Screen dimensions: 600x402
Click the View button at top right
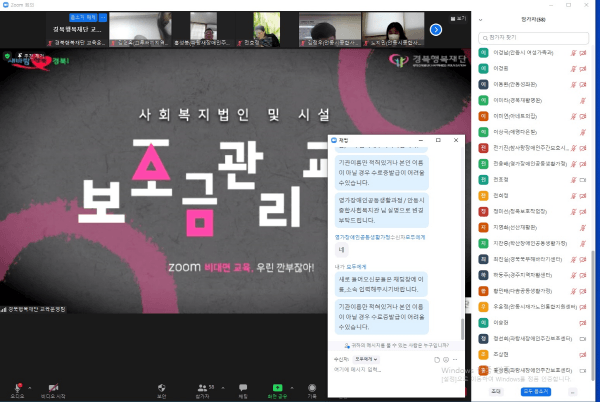tap(459, 18)
